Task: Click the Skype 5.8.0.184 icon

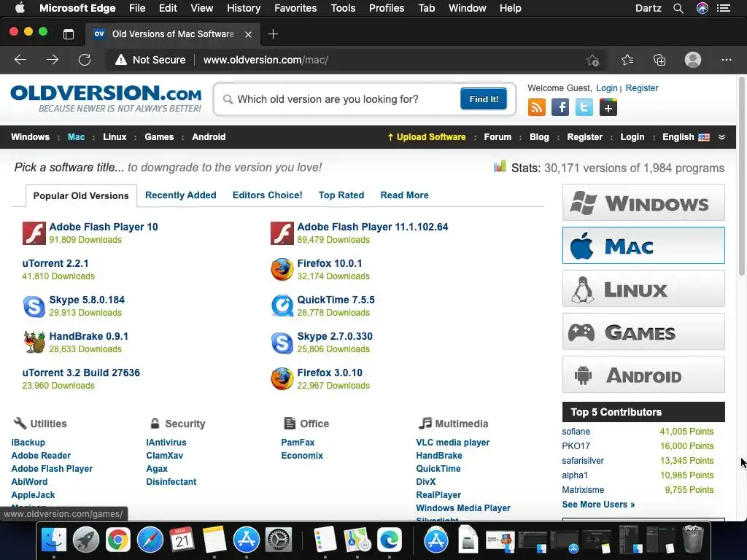Action: pyautogui.click(x=34, y=306)
